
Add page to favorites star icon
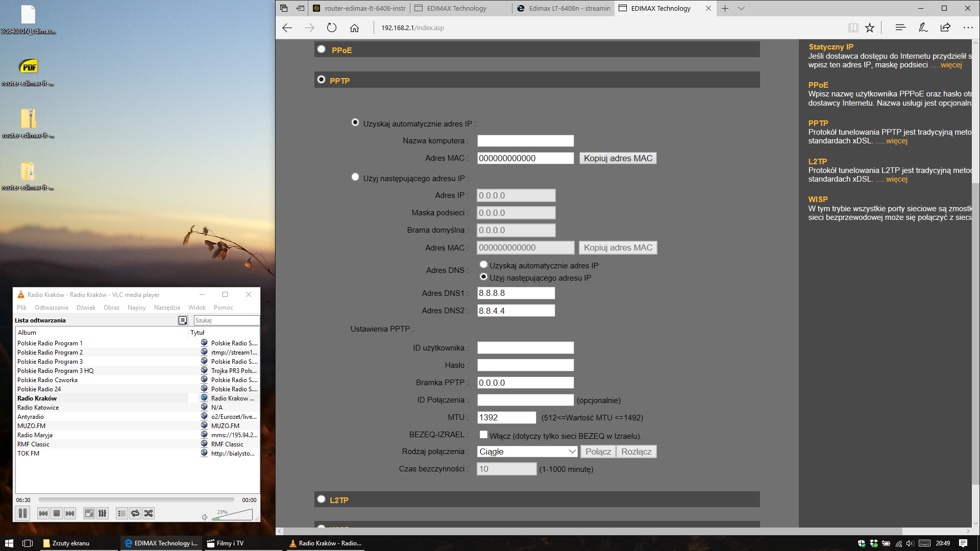pyautogui.click(x=870, y=28)
